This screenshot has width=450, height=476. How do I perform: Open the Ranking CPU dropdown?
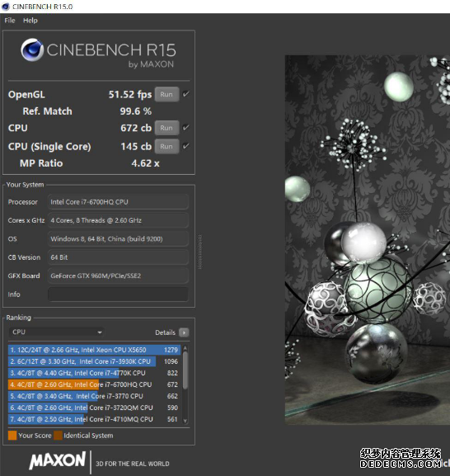57,332
